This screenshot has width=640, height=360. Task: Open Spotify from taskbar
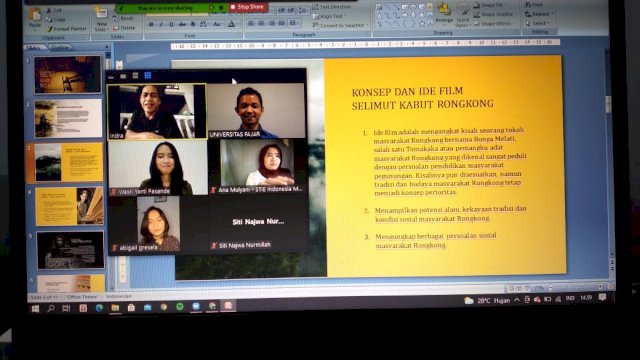pos(180,307)
